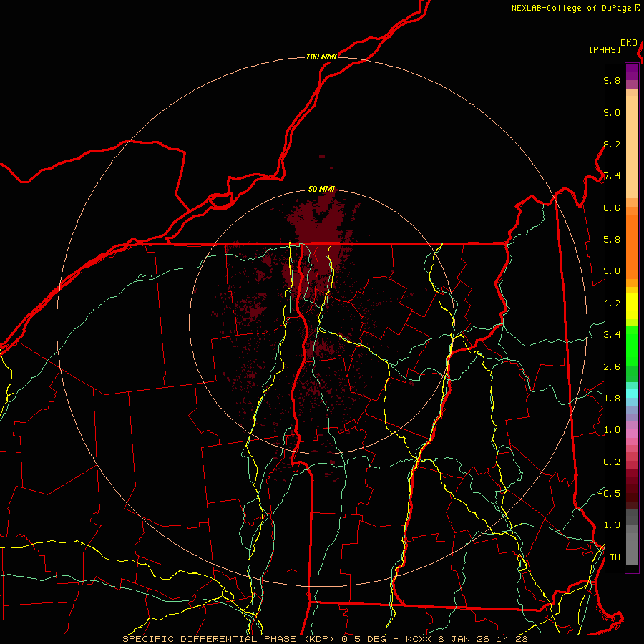
Task: Click the SPECIFIC DIFFERENTIAL PHASE (KDP) title text
Action: [x=228, y=639]
